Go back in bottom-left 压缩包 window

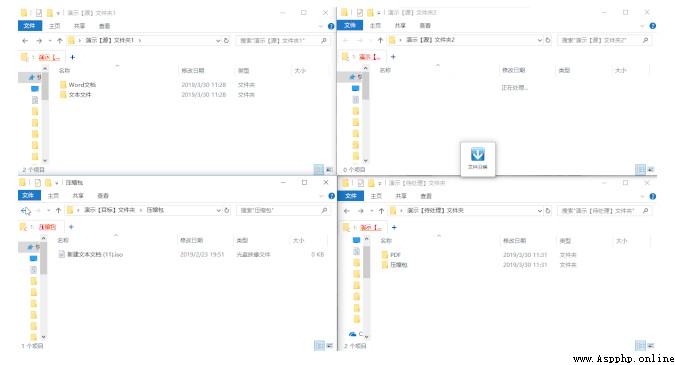[x=24, y=210]
